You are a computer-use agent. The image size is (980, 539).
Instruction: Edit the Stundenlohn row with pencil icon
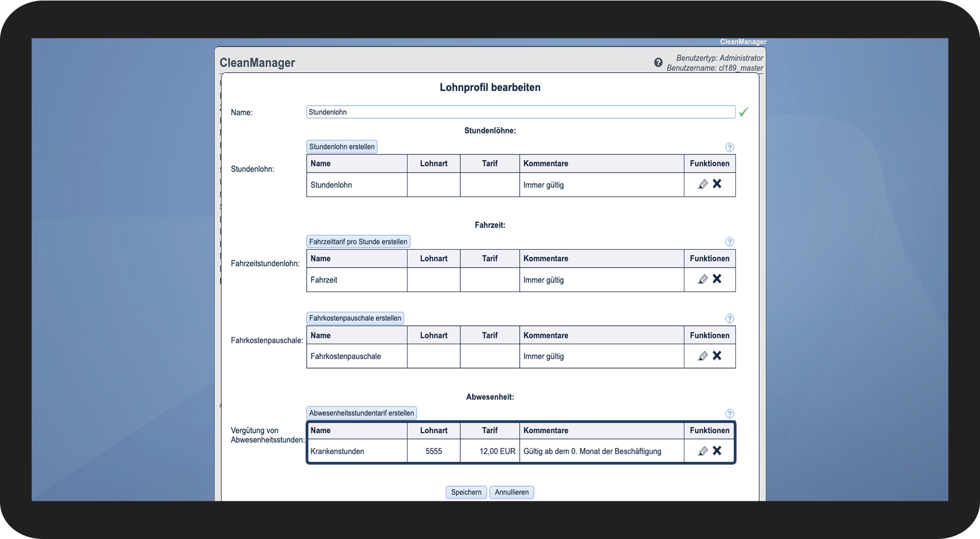pos(703,184)
